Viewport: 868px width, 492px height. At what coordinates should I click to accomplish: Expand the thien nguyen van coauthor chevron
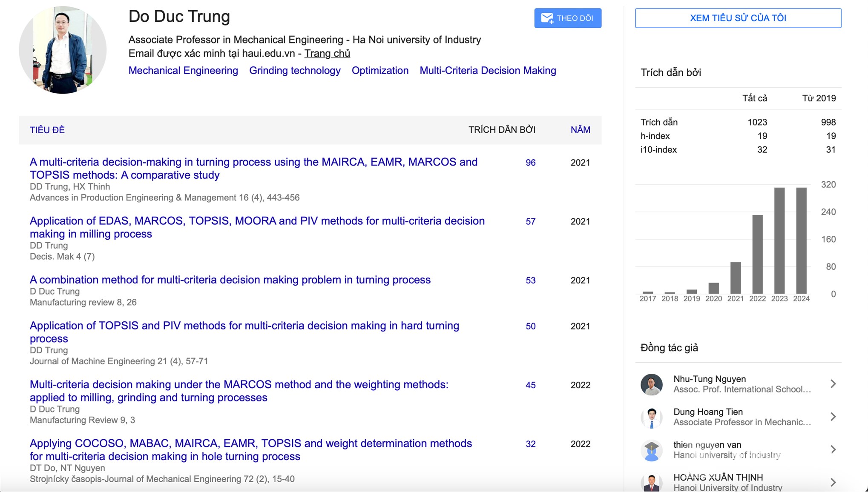click(x=833, y=449)
